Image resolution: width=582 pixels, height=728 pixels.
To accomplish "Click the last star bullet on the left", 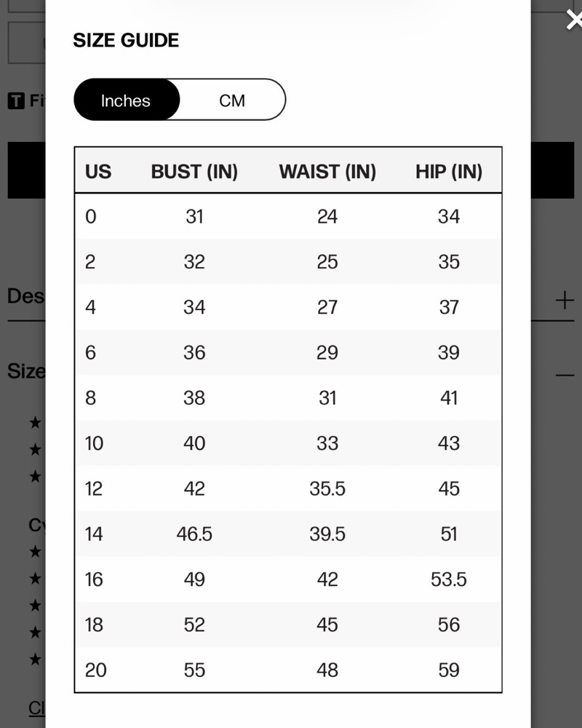I will pyautogui.click(x=35, y=659).
